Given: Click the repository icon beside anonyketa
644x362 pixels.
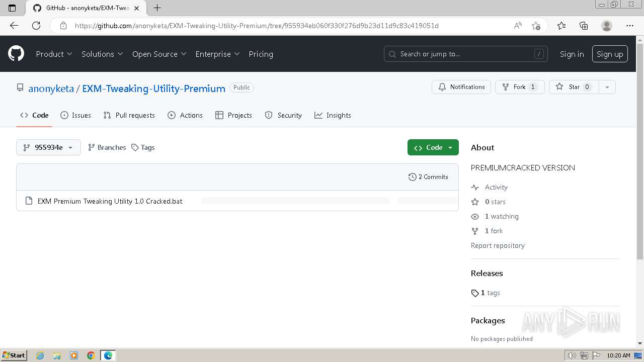Looking at the screenshot, I should (x=20, y=87).
